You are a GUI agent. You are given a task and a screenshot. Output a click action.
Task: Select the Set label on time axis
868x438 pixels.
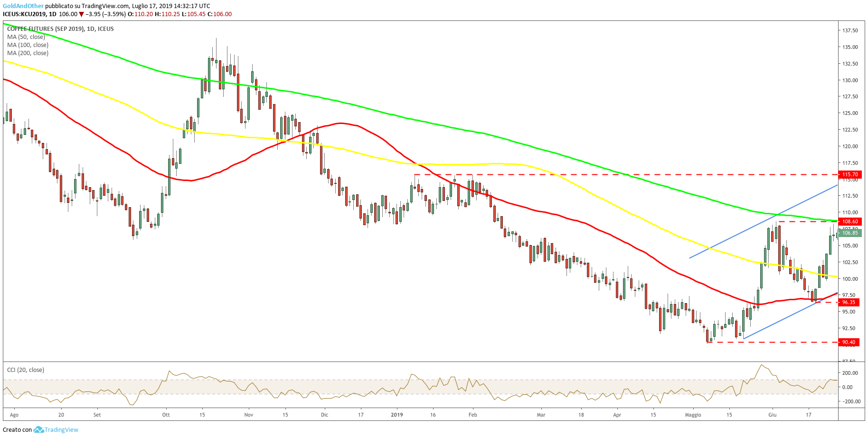[x=97, y=415]
